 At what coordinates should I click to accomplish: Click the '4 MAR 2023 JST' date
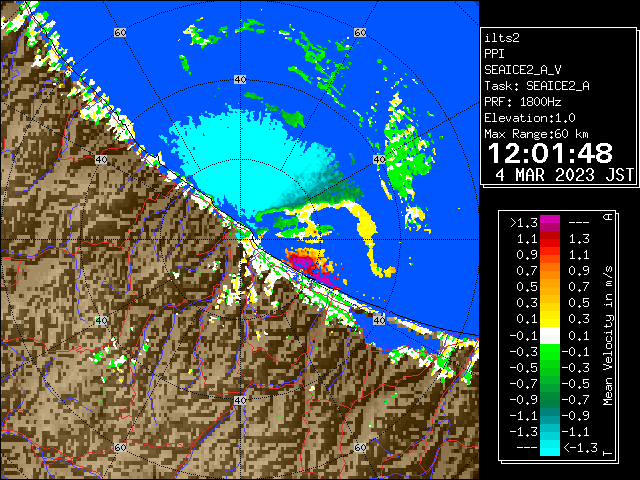click(x=564, y=175)
